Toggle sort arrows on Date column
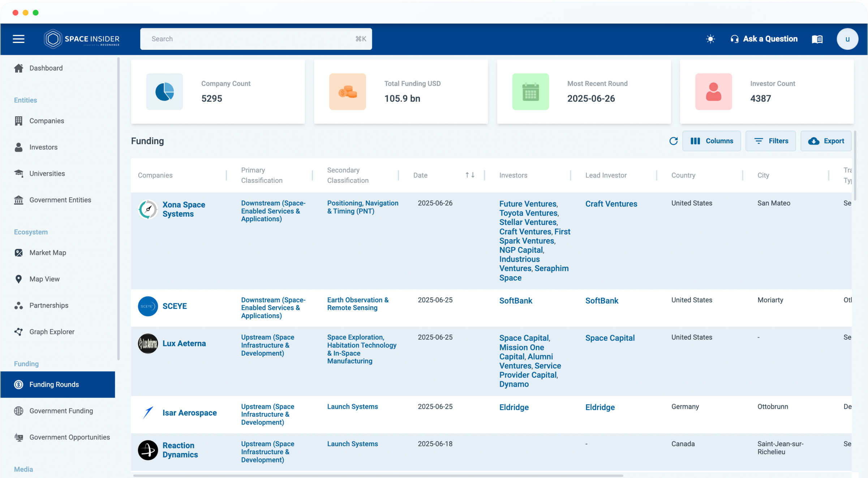The width and height of the screenshot is (868, 478). (470, 175)
